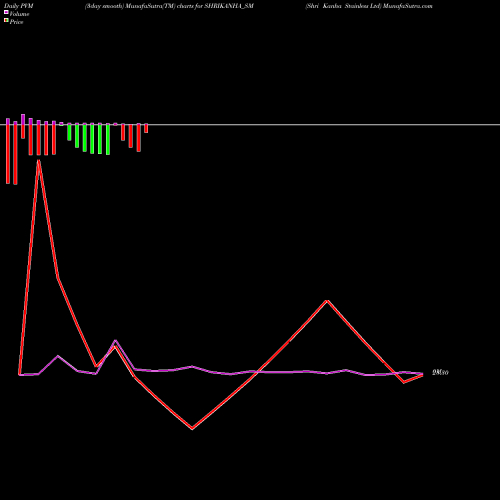Click the end point of red price line
The image size is (500, 500).
click(x=422, y=376)
